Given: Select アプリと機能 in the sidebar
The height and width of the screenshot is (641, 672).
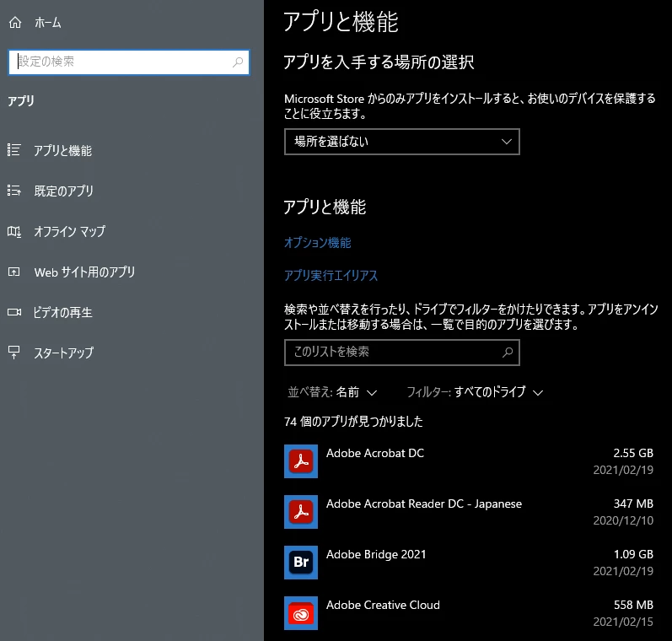Looking at the screenshot, I should click(x=62, y=150).
